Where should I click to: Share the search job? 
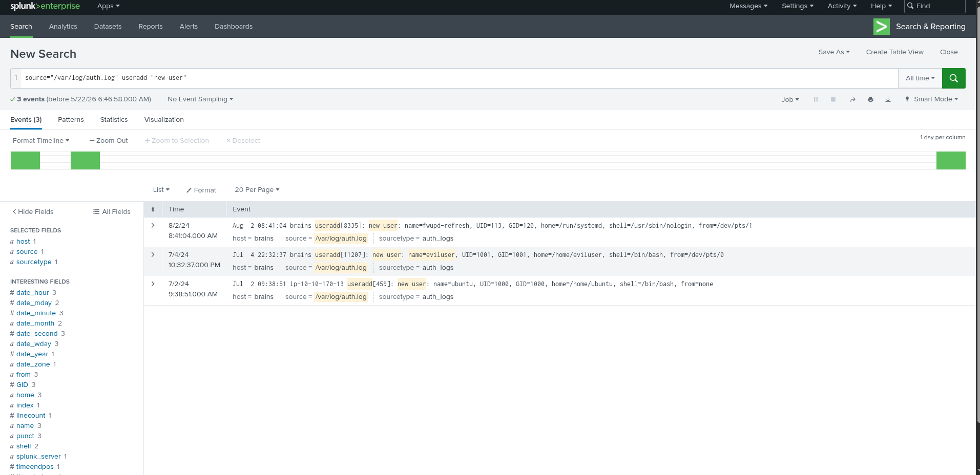pos(852,99)
